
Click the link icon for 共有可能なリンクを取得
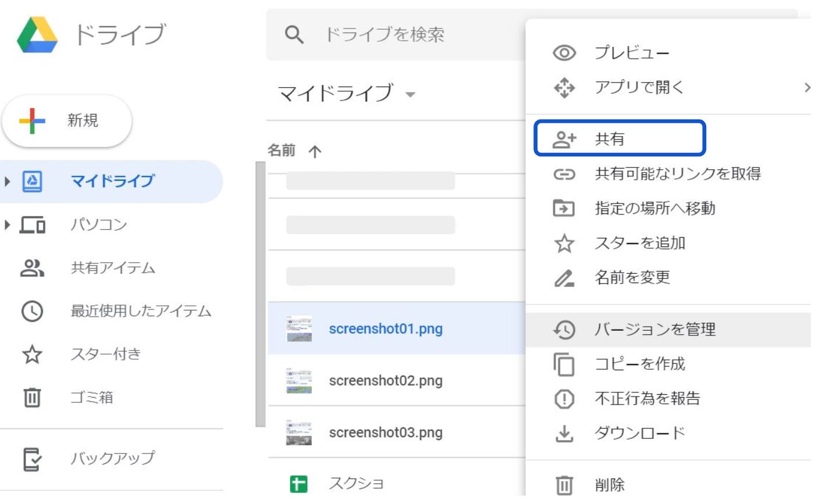click(564, 174)
